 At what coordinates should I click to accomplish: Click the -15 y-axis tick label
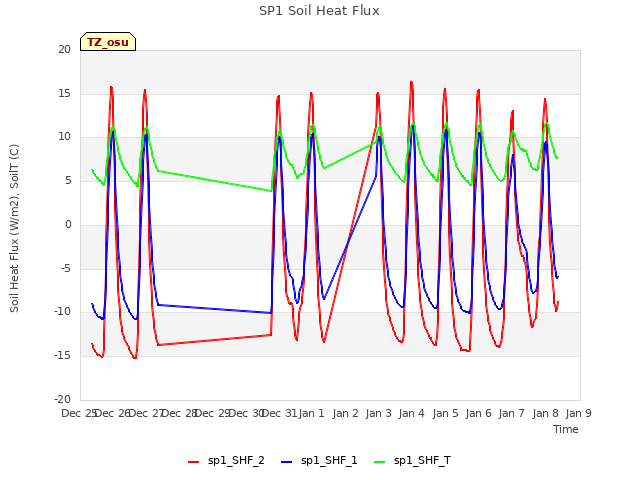pos(62,356)
